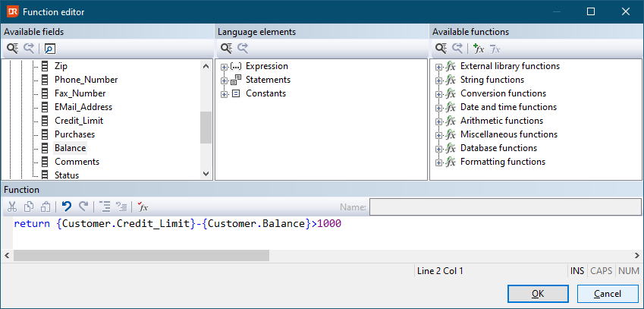Expand the Constants node

click(224, 94)
